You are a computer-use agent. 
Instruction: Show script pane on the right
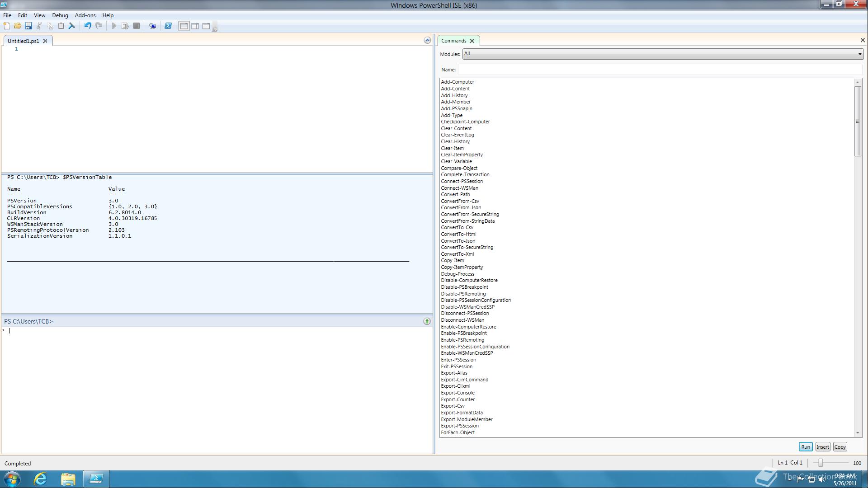coord(195,26)
